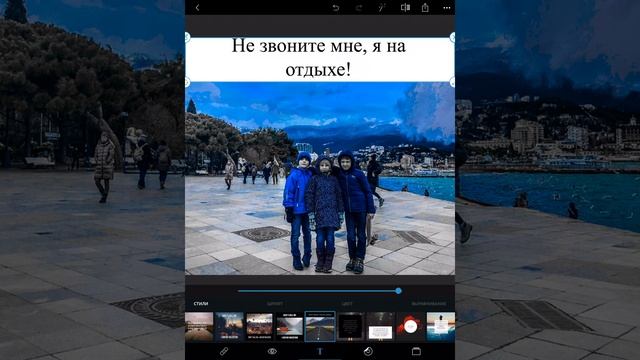
Task: Click the text box top-right corner handle
Action: click(x=453, y=37)
